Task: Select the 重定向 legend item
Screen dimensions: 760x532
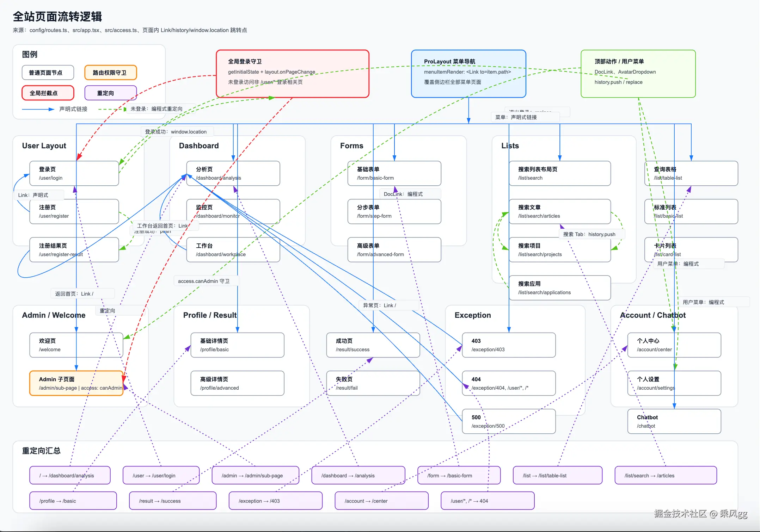Action: click(110, 93)
